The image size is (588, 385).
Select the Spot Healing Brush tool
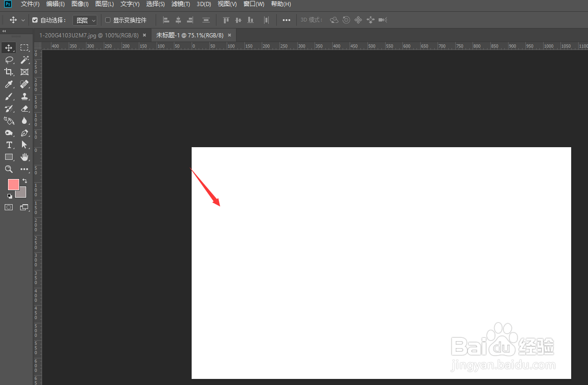pos(24,84)
